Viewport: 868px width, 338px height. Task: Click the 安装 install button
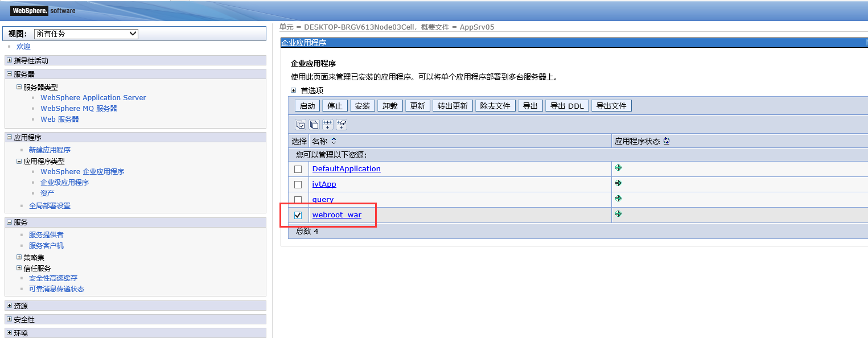[x=362, y=106]
